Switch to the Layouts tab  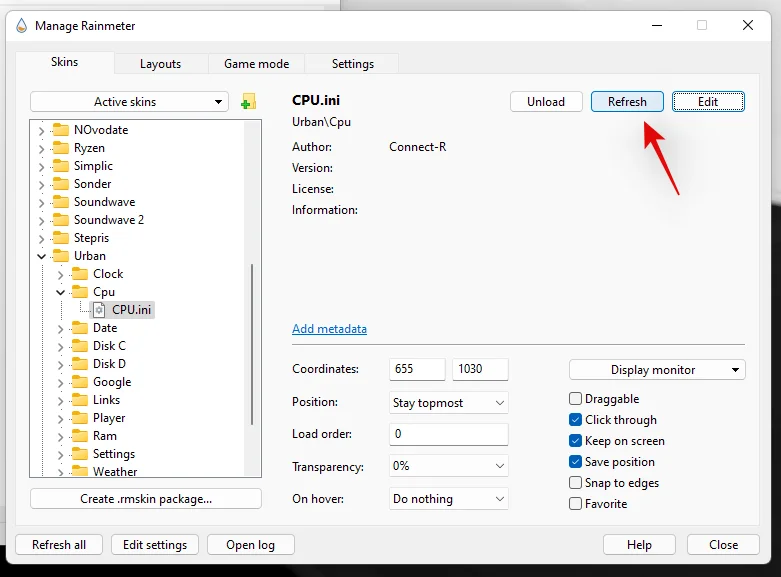click(x=160, y=64)
